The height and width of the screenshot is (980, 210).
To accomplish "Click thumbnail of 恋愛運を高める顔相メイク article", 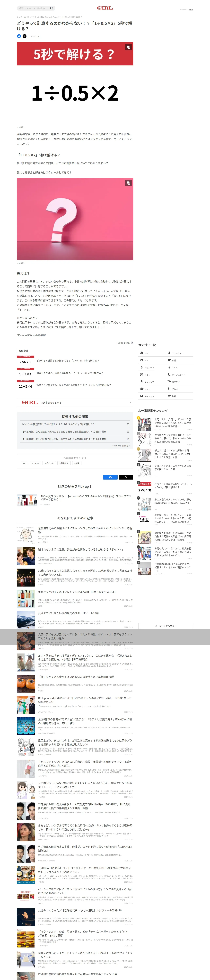I will [x=26, y=535].
